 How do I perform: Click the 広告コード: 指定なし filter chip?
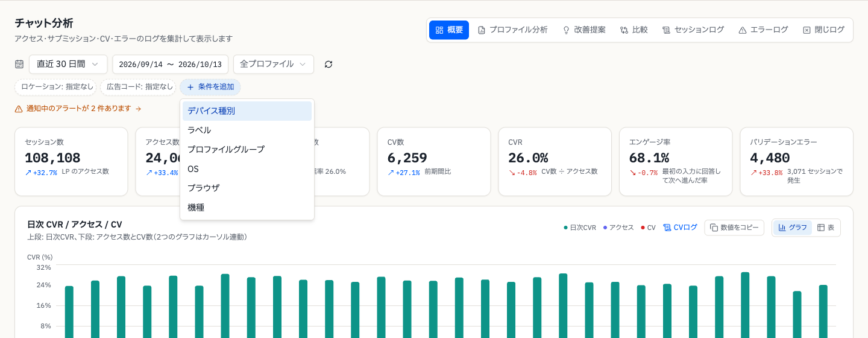pos(138,87)
